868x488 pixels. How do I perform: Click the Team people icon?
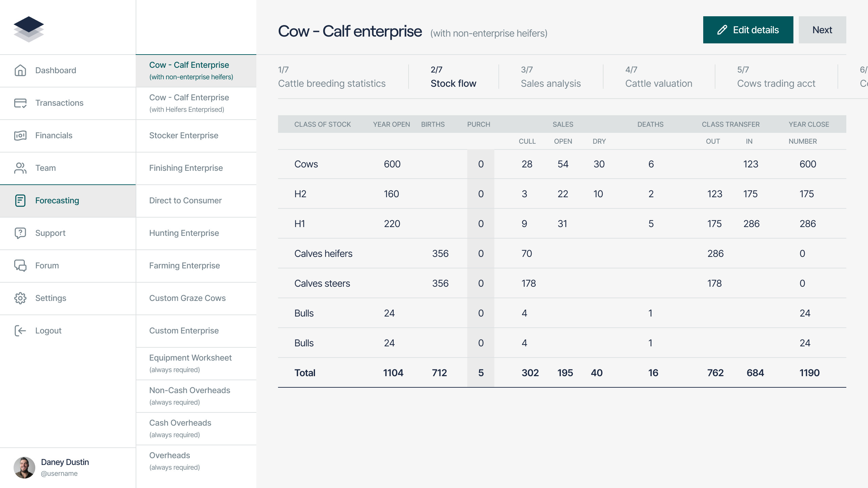20,168
